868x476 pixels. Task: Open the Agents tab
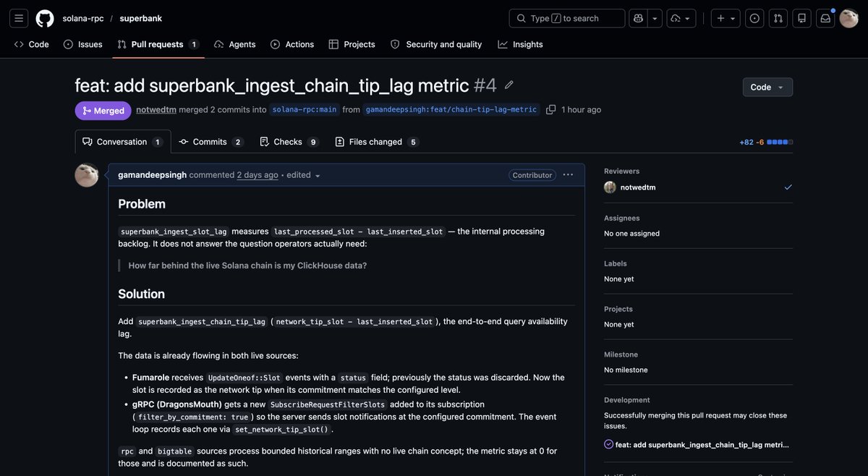click(234, 44)
